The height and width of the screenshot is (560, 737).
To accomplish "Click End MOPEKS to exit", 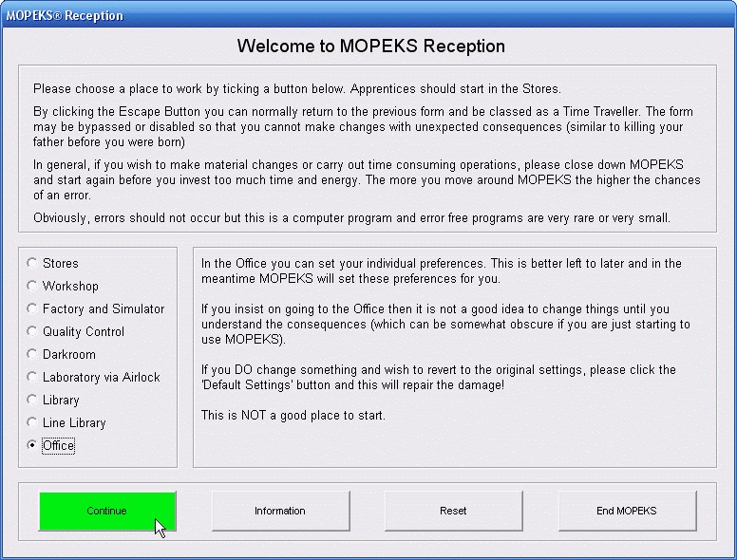I will pos(627,512).
